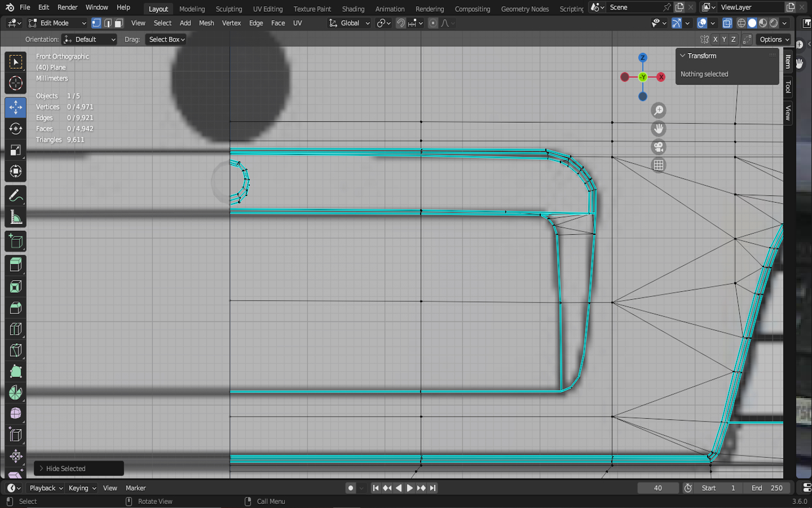Select the Loop Cut tool
812x508 pixels.
point(16,329)
